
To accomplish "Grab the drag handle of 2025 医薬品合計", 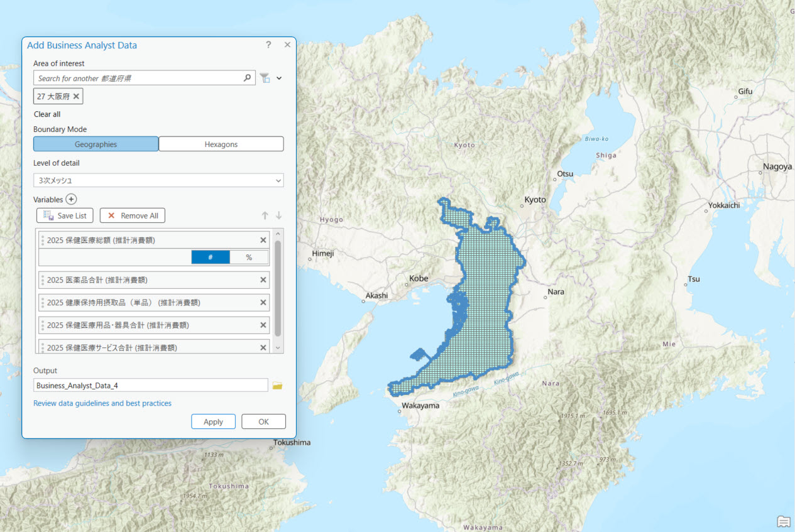I will [x=43, y=280].
